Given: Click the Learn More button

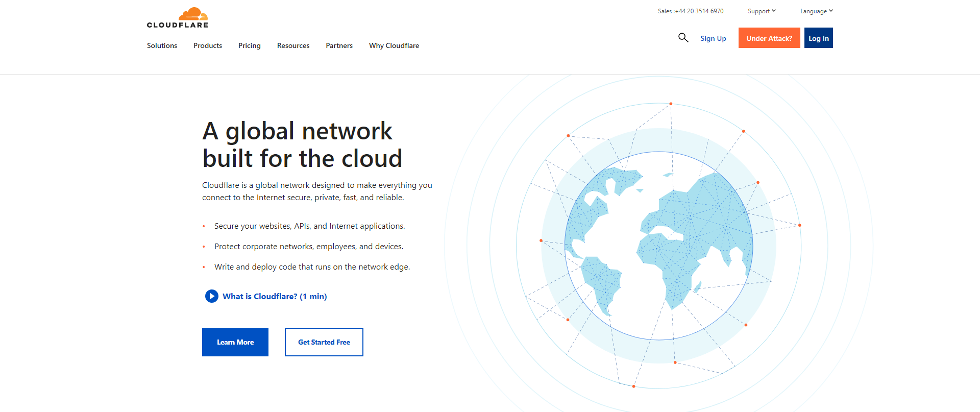Looking at the screenshot, I should (235, 342).
